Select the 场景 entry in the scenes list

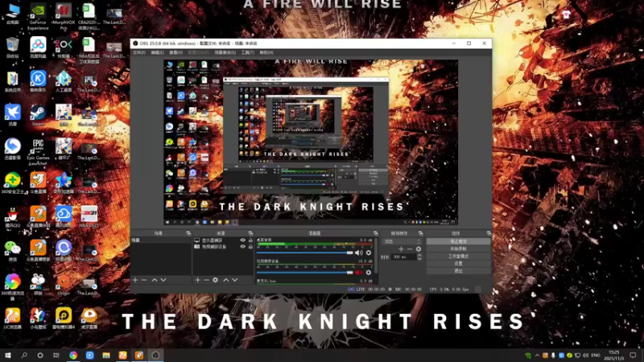point(160,240)
